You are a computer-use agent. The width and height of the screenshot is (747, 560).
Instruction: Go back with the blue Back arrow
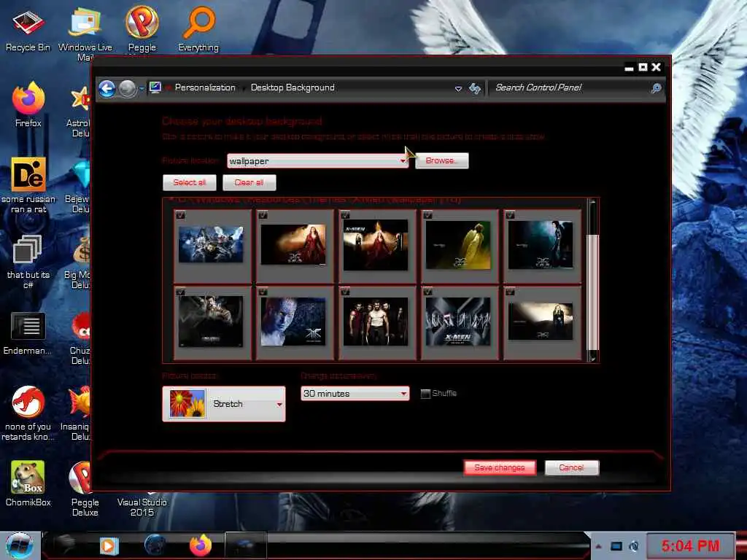coord(107,88)
